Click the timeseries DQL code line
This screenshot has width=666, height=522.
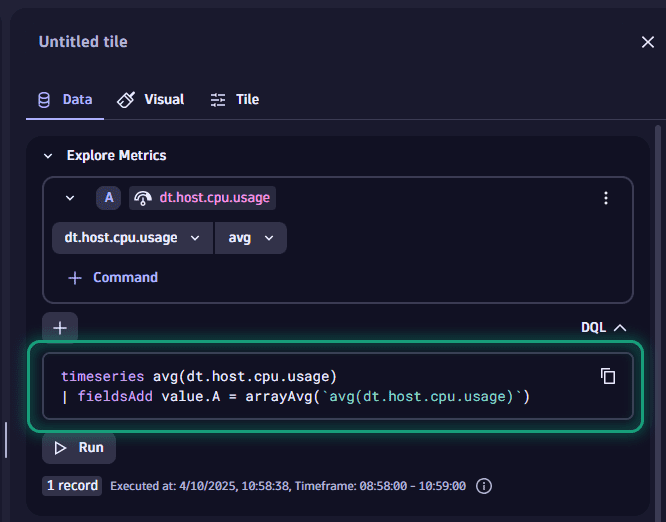199,376
